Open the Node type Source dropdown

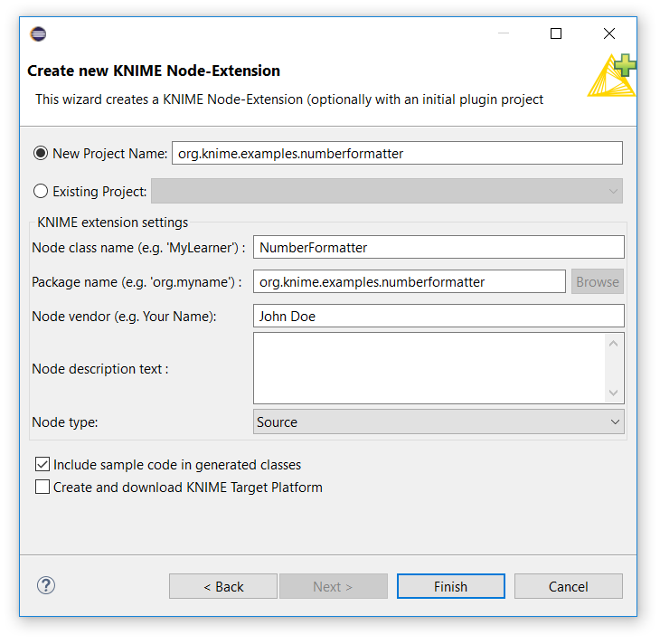438,422
